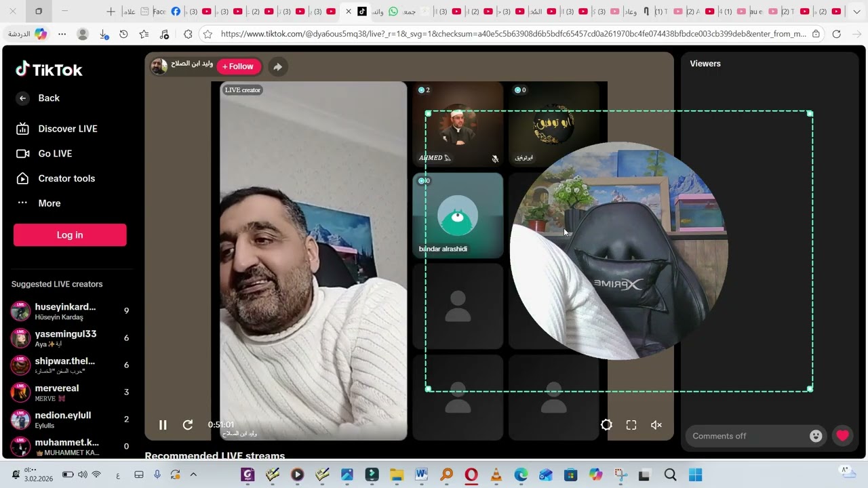Viewport: 868px width, 488px height.
Task: Open huseyinkard... suggested live creator
Action: 70,311
